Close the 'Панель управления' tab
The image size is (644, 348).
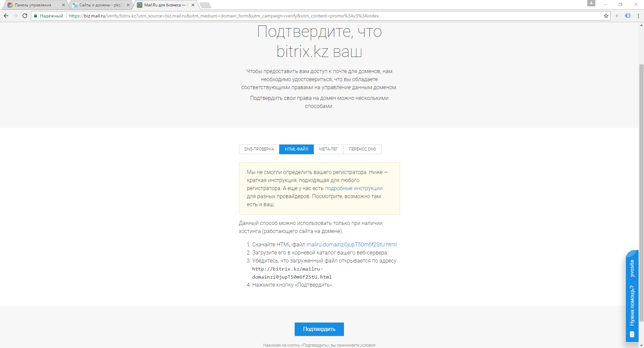click(63, 5)
